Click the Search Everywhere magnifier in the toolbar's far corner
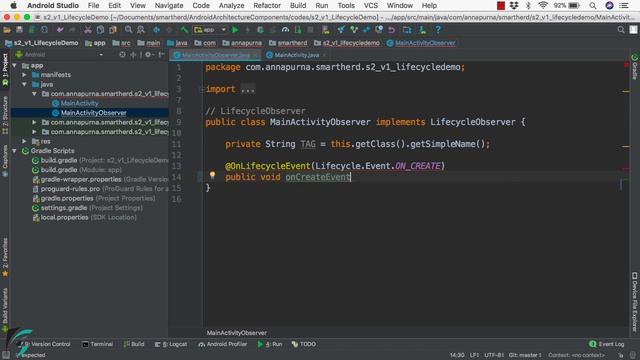 [621, 30]
